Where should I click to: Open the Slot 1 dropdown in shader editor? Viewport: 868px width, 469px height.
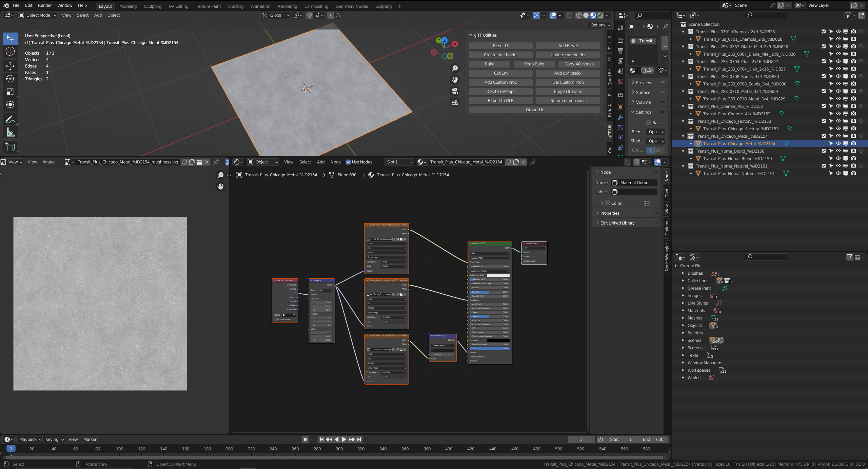tap(399, 162)
